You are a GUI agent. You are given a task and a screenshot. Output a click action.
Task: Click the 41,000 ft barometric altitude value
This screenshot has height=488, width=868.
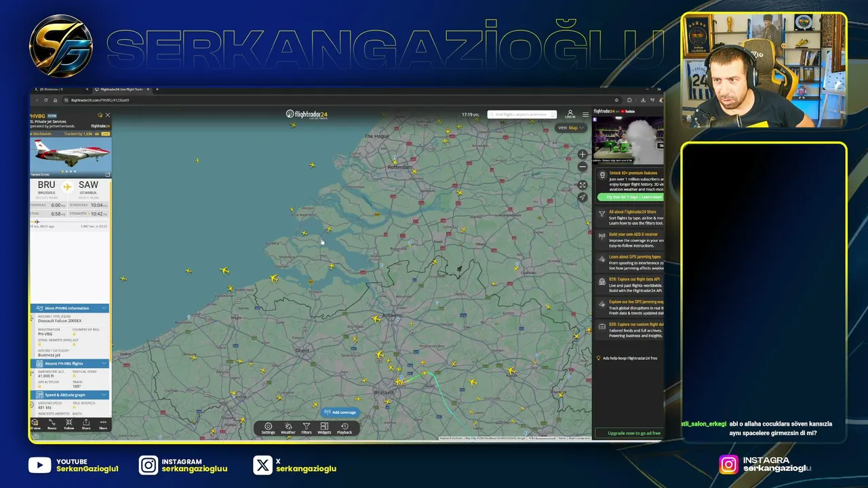(46, 375)
